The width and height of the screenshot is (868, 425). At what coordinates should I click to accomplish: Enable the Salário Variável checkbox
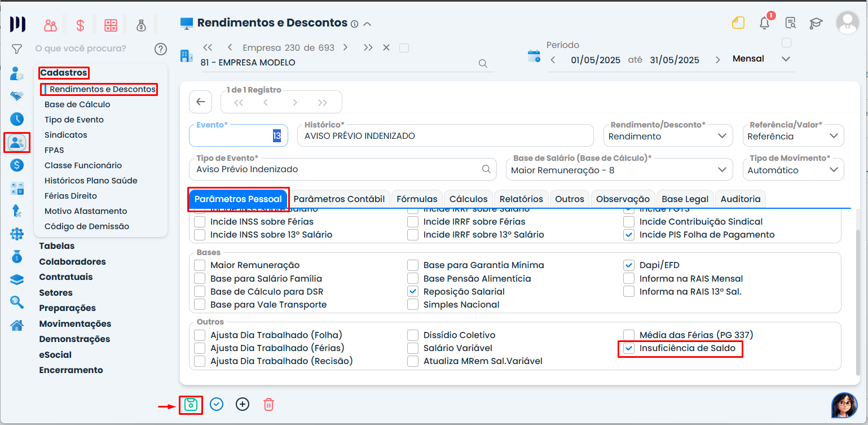click(413, 348)
